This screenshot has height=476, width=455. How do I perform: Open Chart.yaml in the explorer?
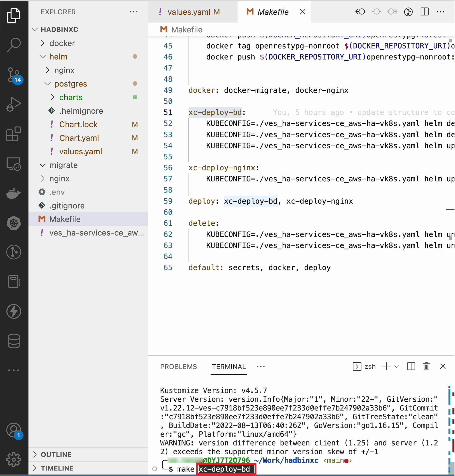coord(79,138)
